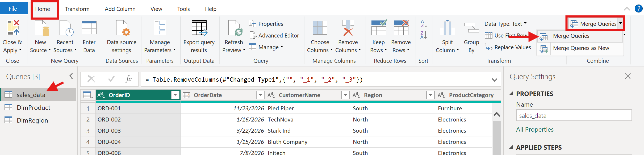Select the Furniture cell
Screen dimensions: 644x155
tap(464, 108)
